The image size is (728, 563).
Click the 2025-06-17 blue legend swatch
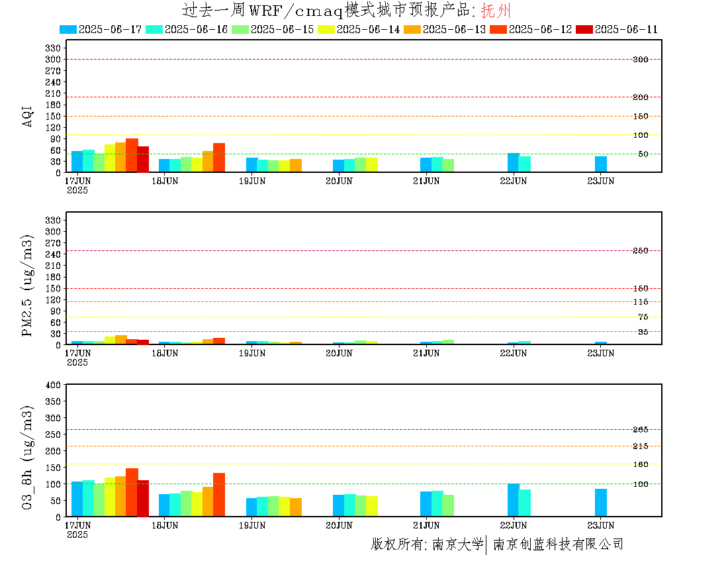click(x=68, y=29)
